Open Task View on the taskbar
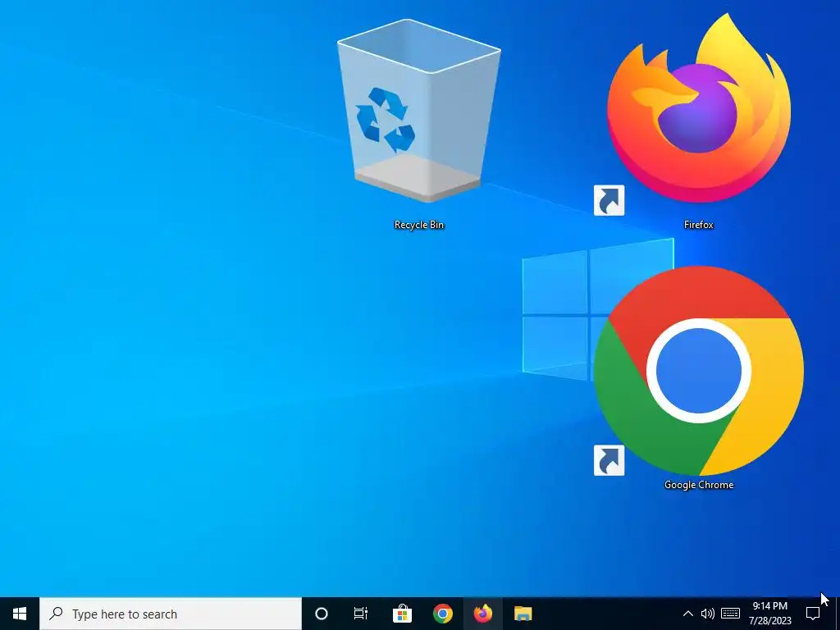Image resolution: width=840 pixels, height=630 pixels. (361, 614)
